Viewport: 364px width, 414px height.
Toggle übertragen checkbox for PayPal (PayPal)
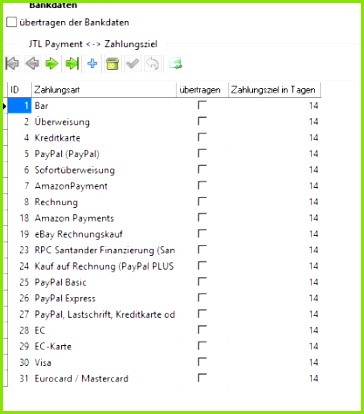pyautogui.click(x=202, y=153)
